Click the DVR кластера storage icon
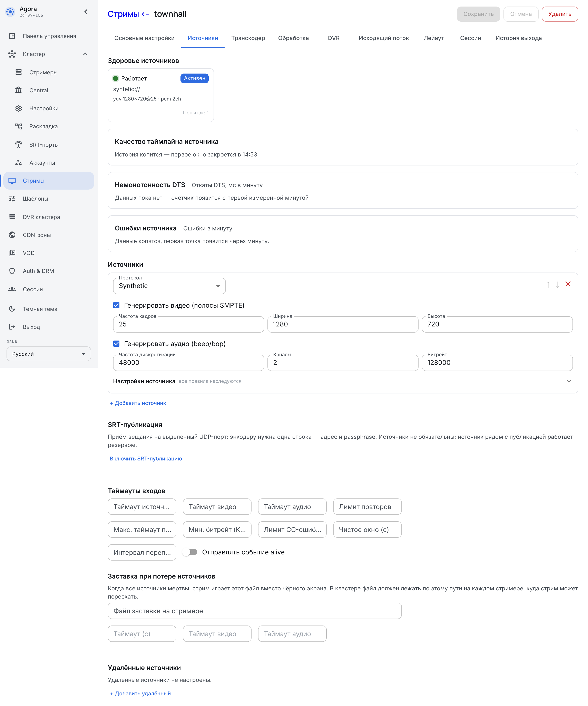This screenshot has width=588, height=706. point(12,217)
